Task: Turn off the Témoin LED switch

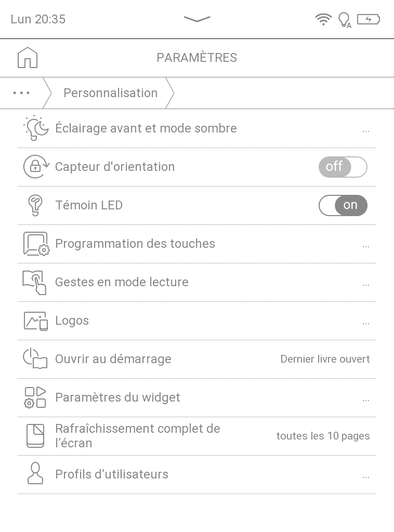Action: [343, 205]
